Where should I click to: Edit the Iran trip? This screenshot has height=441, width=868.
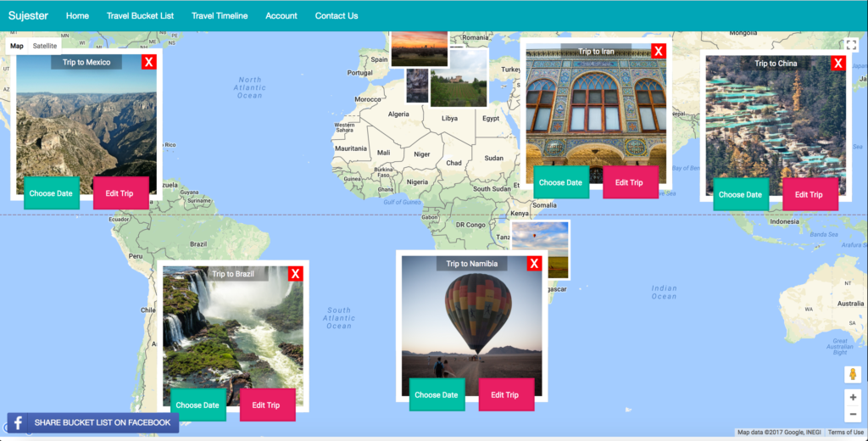click(631, 182)
